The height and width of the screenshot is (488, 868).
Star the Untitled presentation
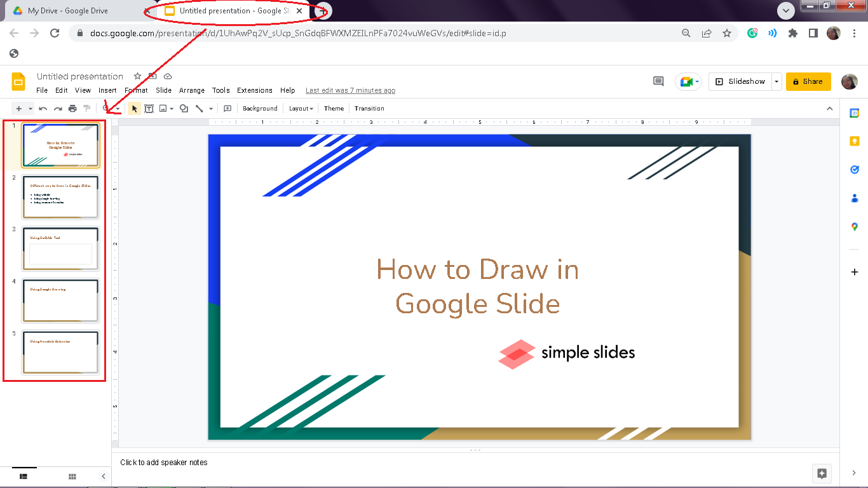click(137, 76)
